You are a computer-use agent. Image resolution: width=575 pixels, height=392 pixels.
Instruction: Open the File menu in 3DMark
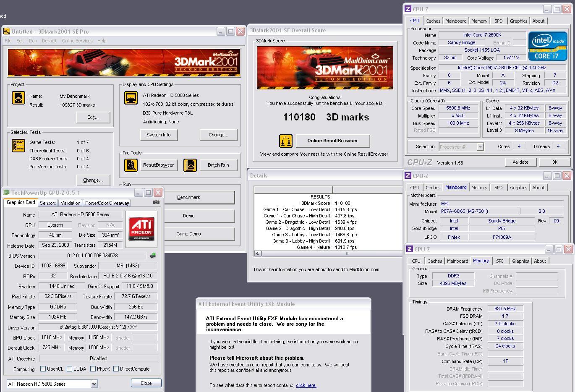(8, 41)
